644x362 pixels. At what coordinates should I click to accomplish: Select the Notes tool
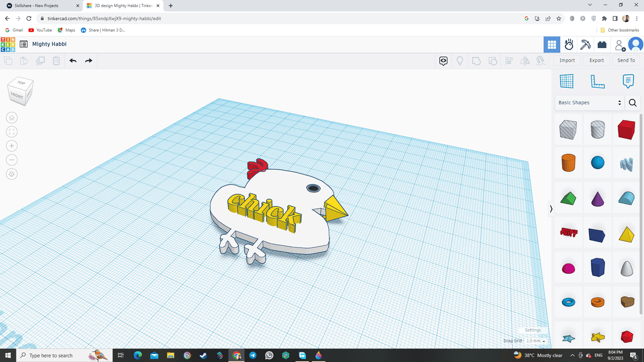pos(628,81)
